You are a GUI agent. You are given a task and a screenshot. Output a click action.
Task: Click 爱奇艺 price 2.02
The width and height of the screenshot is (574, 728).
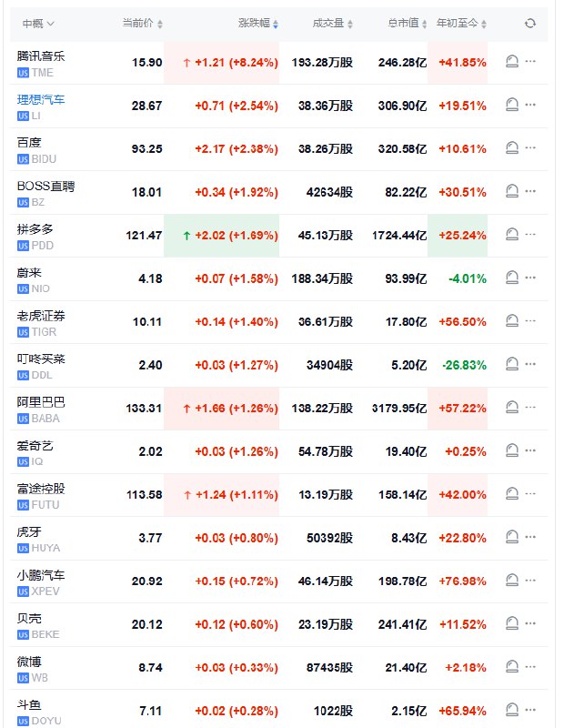150,451
